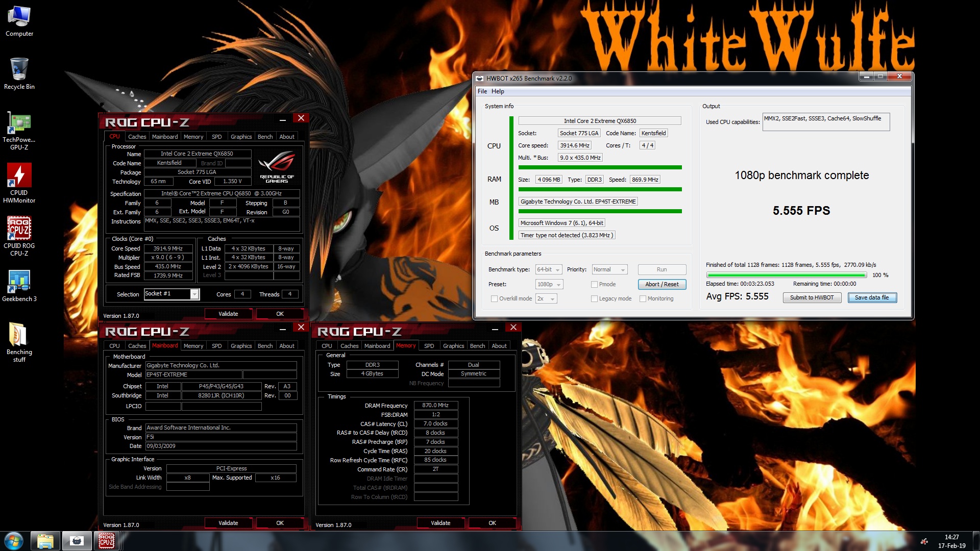This screenshot has height=551, width=980.
Task: Close the CPU tab CPU-Z window
Action: point(301,118)
